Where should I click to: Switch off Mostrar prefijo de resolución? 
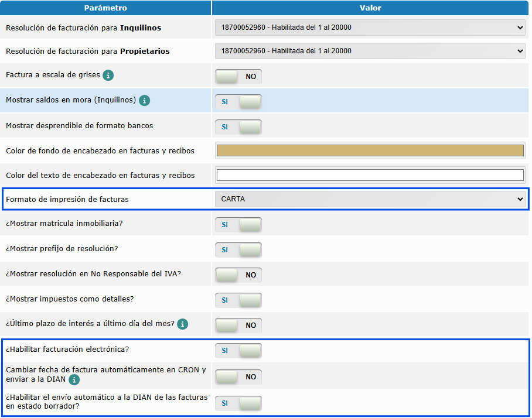point(238,250)
